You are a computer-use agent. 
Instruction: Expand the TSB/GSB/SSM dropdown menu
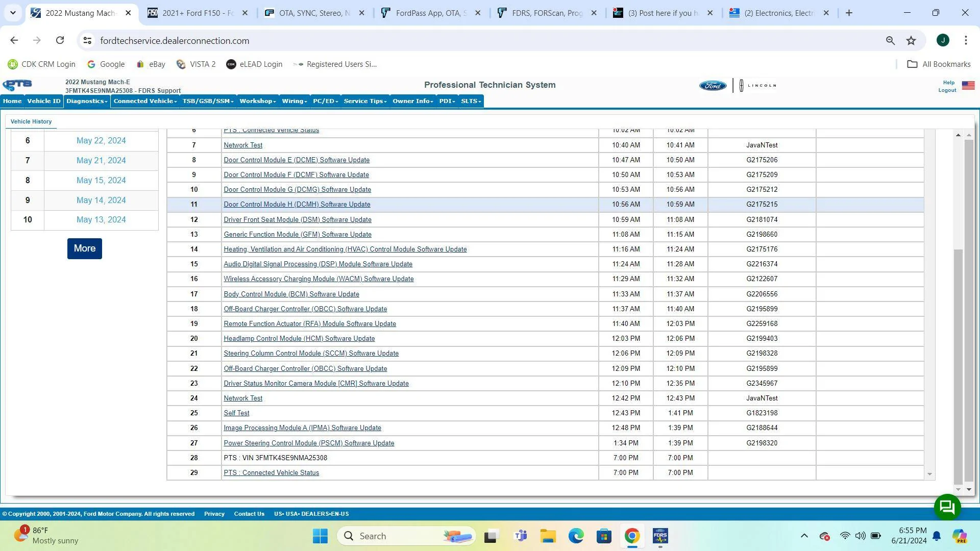208,101
